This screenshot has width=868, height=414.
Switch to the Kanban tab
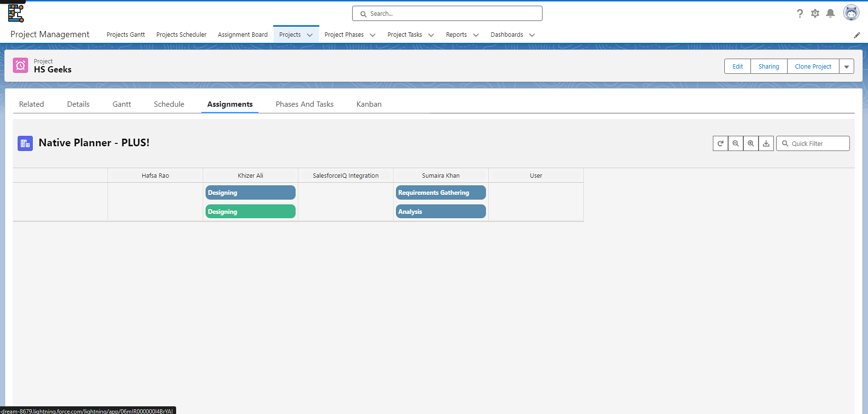[x=369, y=104]
